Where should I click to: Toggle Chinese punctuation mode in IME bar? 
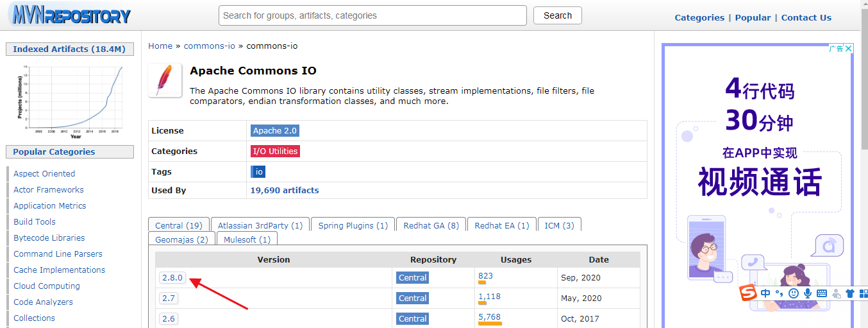780,293
